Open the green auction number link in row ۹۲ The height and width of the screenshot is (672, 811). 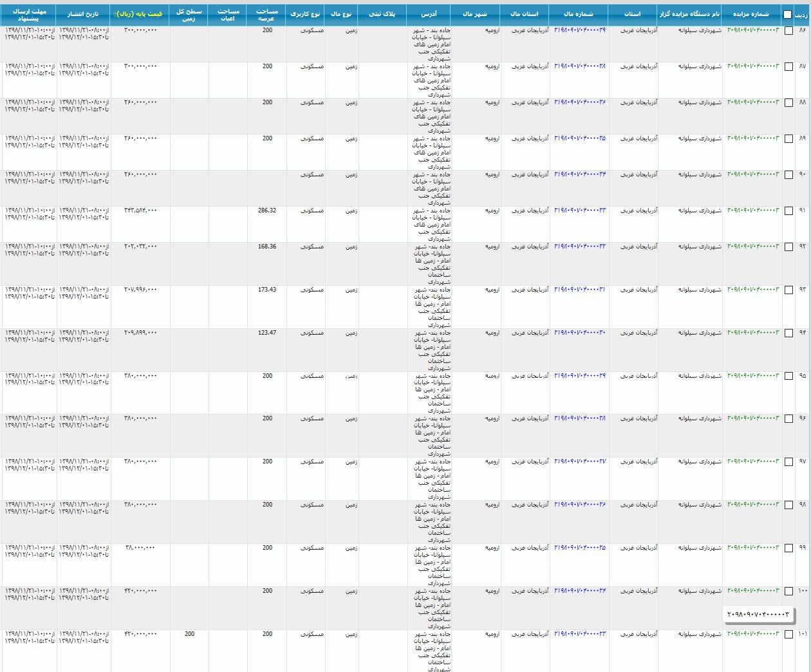click(752, 247)
